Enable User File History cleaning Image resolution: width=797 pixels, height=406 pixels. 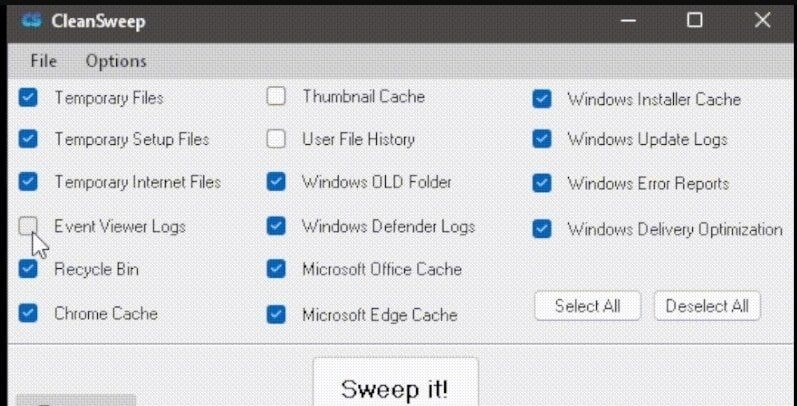276,139
